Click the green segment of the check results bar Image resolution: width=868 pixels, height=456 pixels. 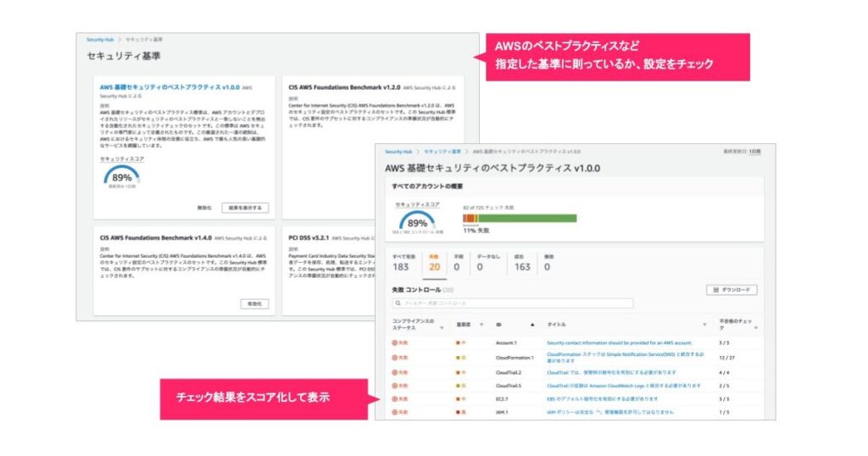526,218
